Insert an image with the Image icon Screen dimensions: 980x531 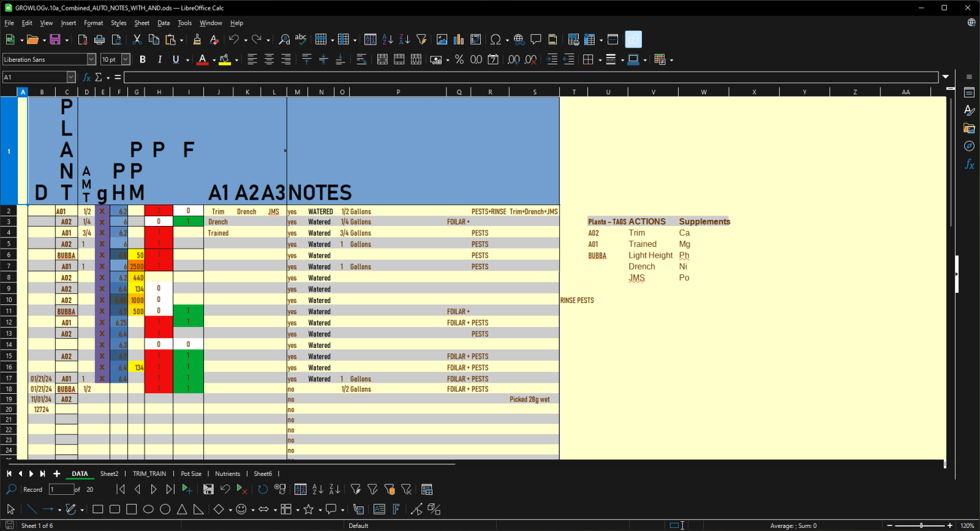coord(442,40)
